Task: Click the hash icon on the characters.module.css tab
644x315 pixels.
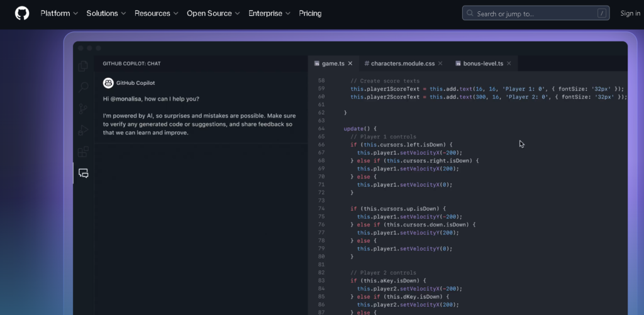Action: point(367,64)
